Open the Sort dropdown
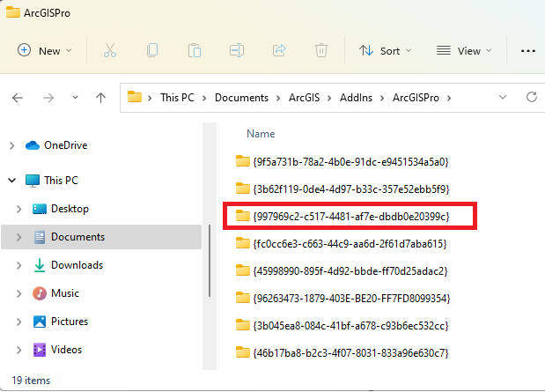Viewport: 545px width, 392px height. point(385,51)
